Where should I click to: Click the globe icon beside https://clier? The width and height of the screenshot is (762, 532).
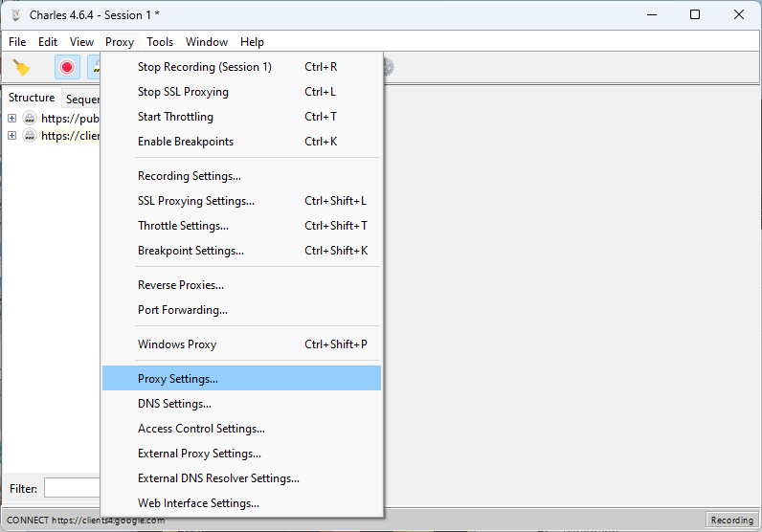(30, 135)
